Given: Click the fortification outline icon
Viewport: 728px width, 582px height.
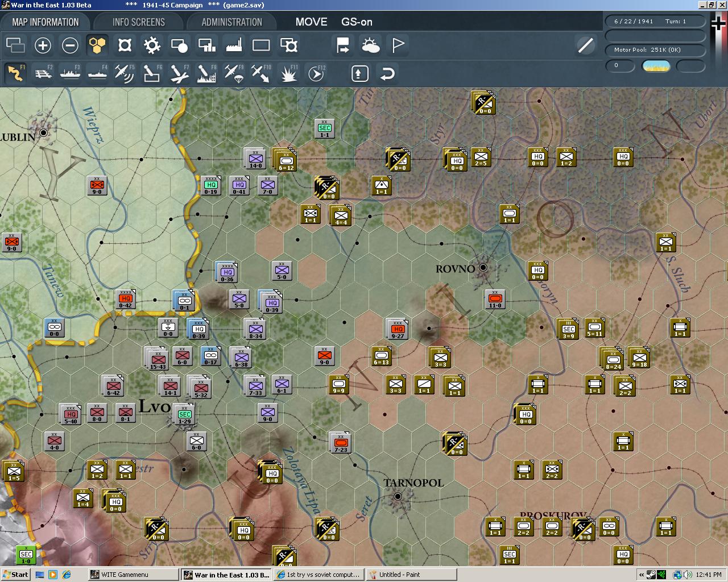Looking at the screenshot, I should pyautogui.click(x=125, y=45).
